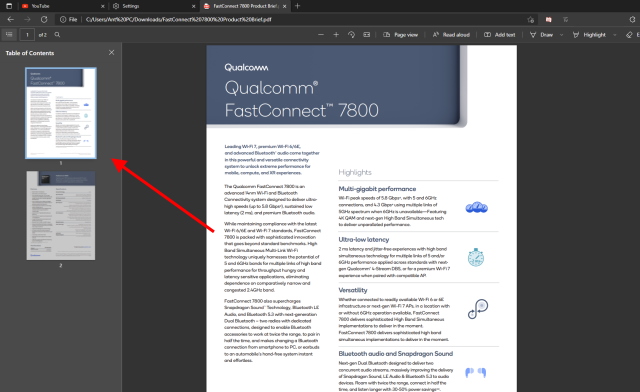Jump to page 2 thumbnail
The image size is (640, 392).
61,215
